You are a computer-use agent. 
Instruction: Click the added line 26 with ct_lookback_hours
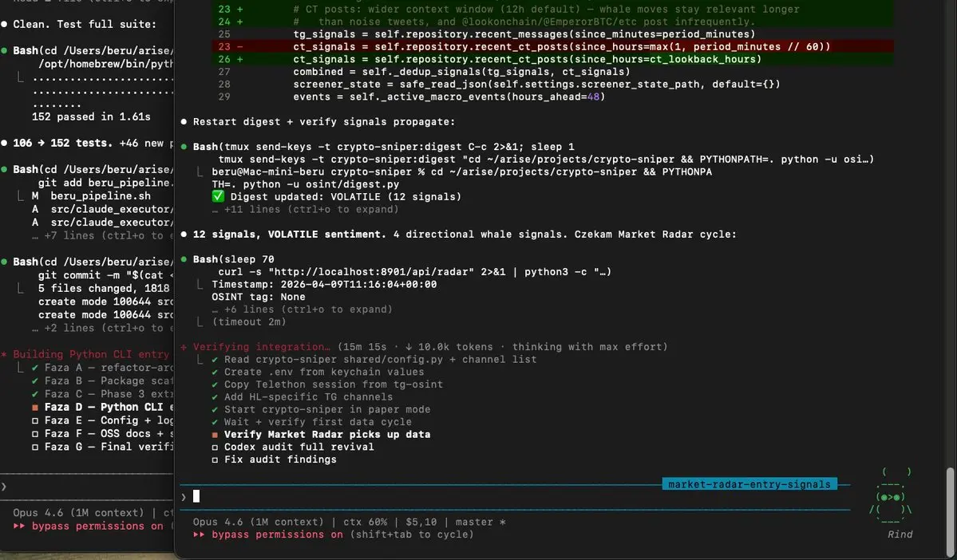click(x=552, y=59)
